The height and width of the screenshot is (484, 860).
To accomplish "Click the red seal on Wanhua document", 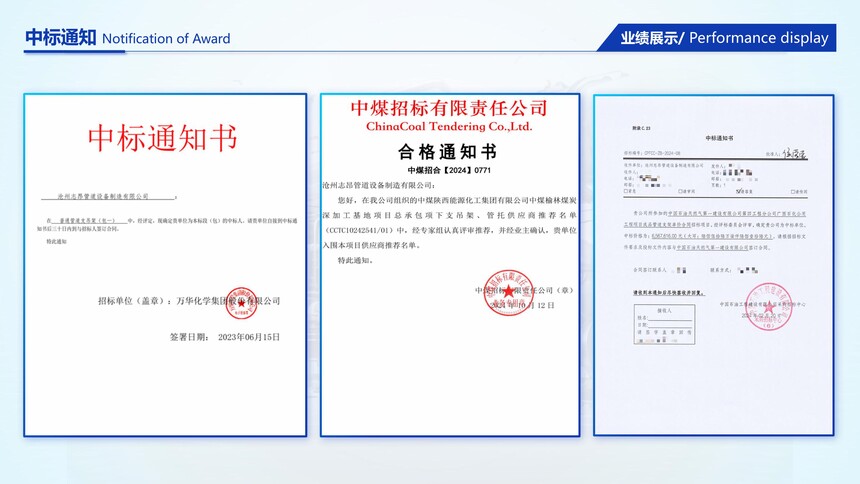I will pos(241,303).
